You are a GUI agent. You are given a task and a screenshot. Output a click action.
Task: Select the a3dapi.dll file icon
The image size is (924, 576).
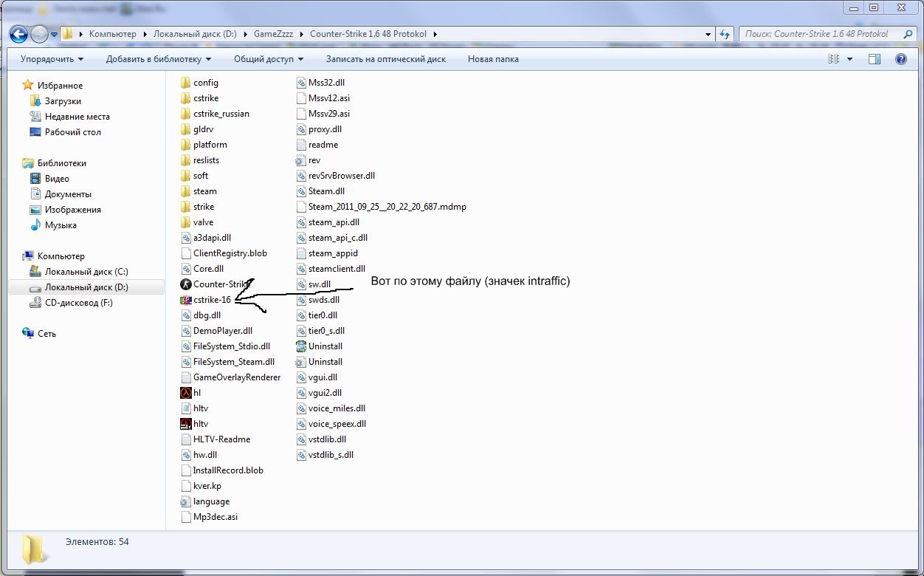click(x=186, y=238)
